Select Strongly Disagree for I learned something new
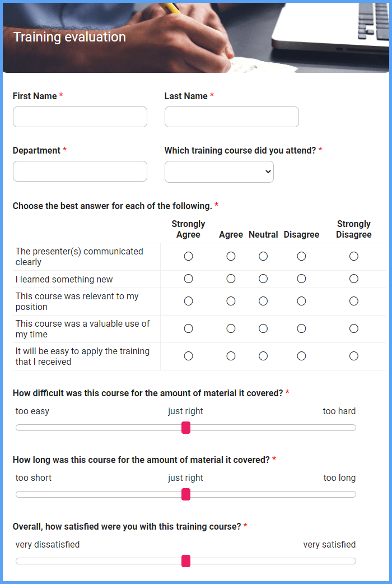The width and height of the screenshot is (392, 584). click(x=354, y=279)
